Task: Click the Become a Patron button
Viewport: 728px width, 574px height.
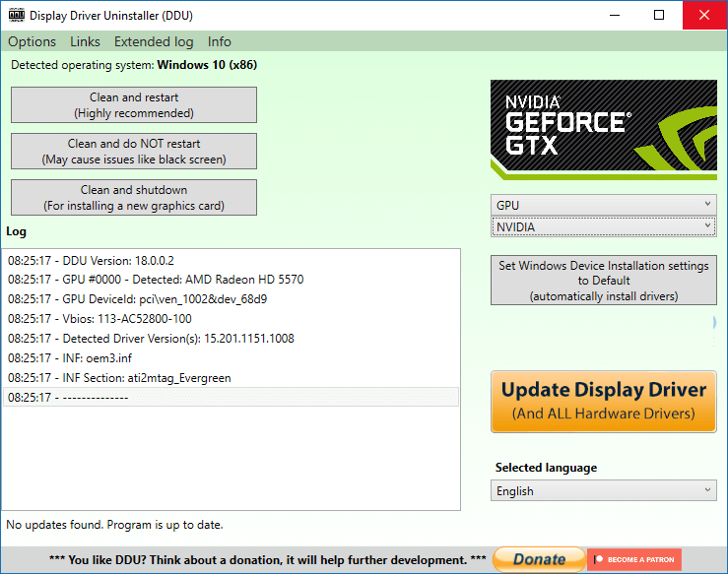Action: tap(633, 559)
